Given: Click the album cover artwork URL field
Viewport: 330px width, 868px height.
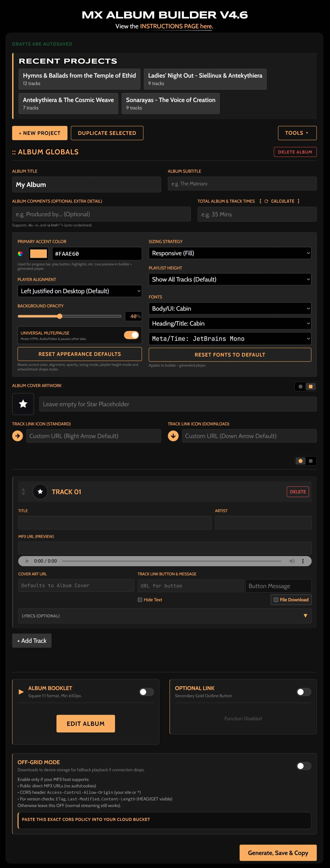Looking at the screenshot, I should point(178,404).
